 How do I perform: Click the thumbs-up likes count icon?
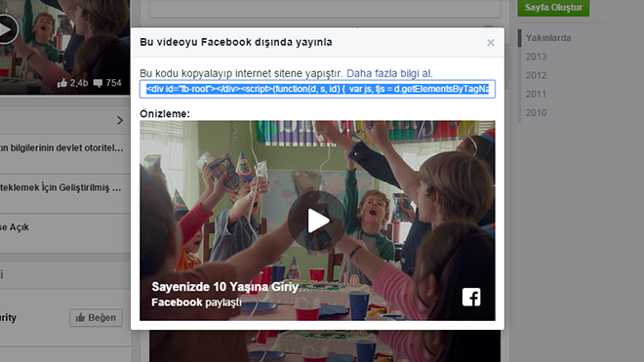pyautogui.click(x=62, y=83)
